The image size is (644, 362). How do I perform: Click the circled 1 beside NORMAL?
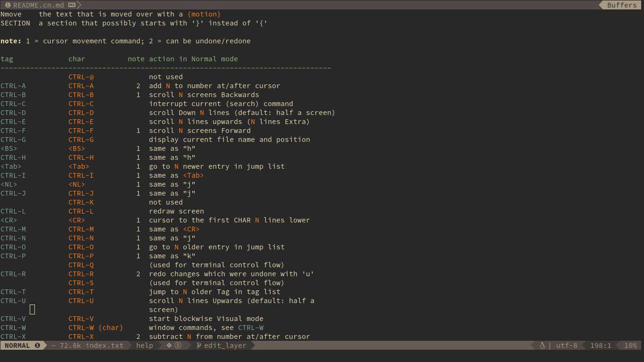point(37,346)
